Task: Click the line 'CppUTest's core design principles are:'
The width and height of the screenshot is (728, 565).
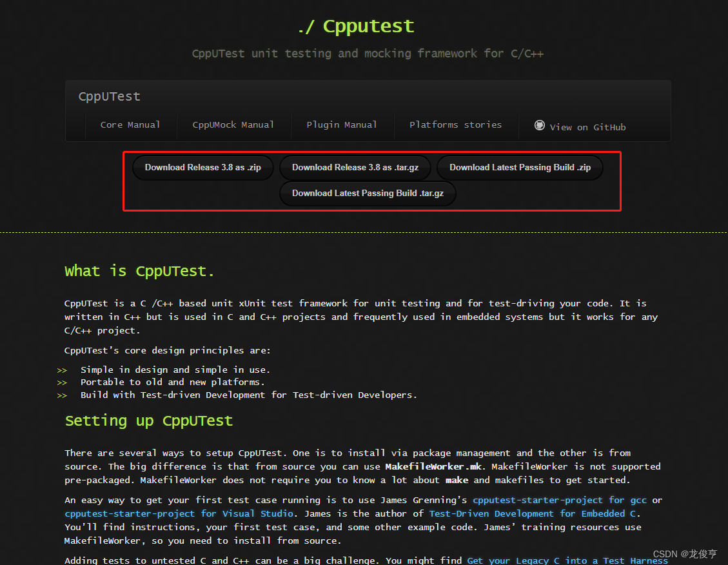Action: pos(167,350)
